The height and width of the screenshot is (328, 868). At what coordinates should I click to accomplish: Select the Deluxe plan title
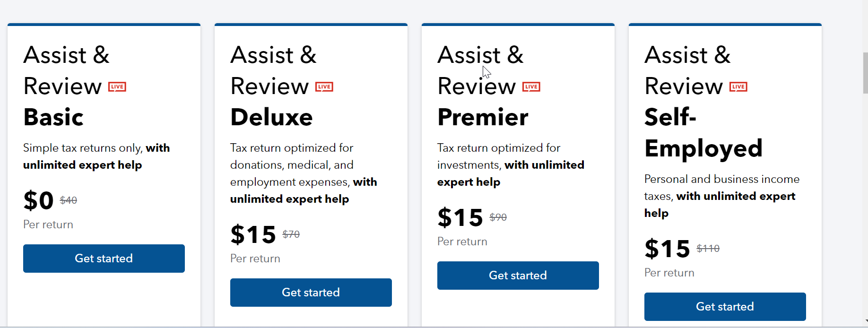tap(271, 117)
